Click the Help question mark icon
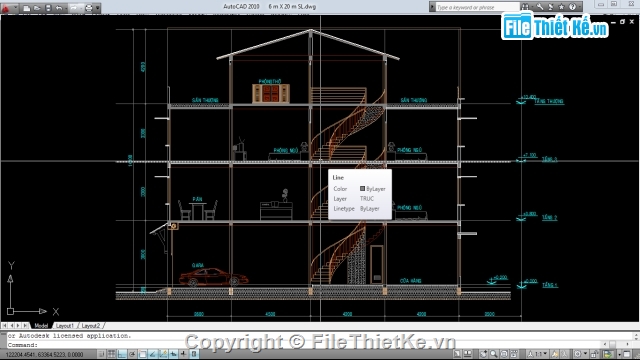The width and height of the screenshot is (640, 360). tap(572, 7)
